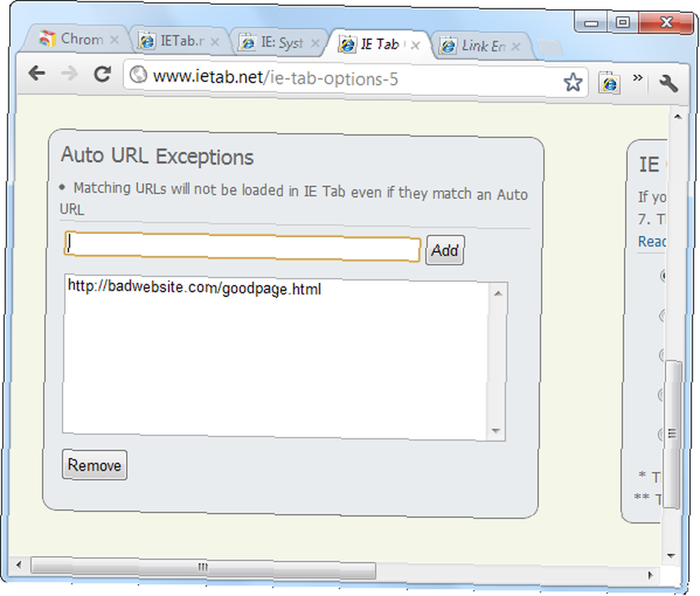Click the Remove button
This screenshot has width=700, height=596.
coord(94,465)
